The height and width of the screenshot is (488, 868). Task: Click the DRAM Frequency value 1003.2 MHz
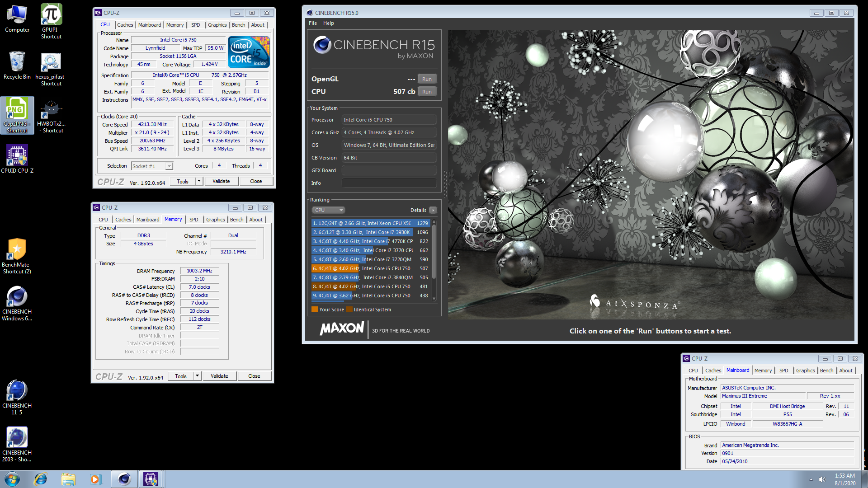[199, 271]
